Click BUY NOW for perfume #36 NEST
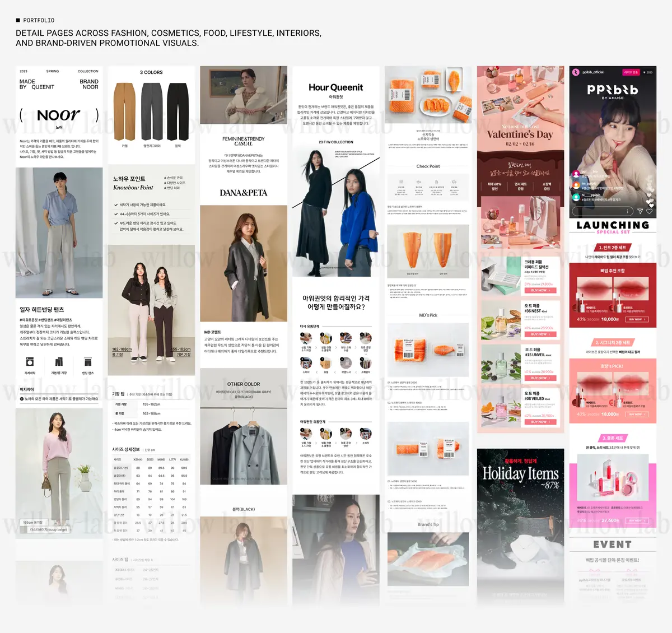 tap(540, 334)
